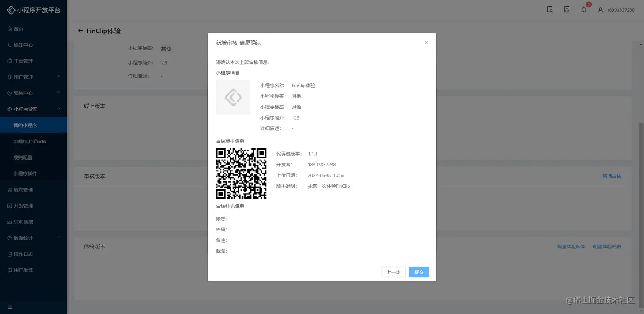Open notifications via the bell icon

click(584, 9)
